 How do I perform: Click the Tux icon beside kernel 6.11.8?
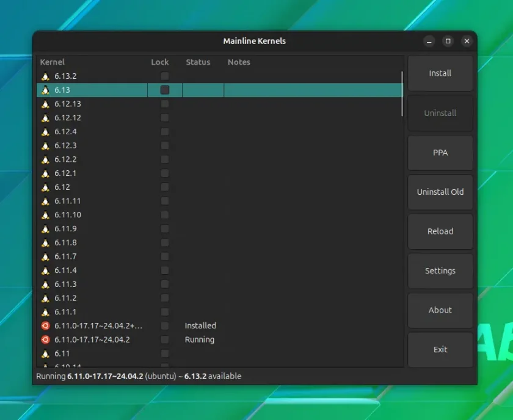point(45,243)
